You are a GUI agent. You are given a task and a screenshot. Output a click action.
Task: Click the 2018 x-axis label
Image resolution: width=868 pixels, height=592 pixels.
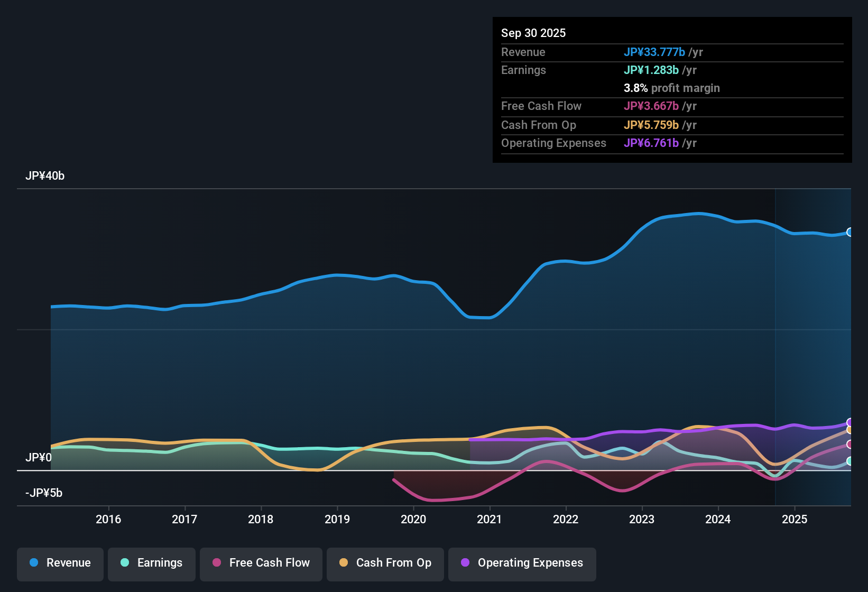[261, 519]
